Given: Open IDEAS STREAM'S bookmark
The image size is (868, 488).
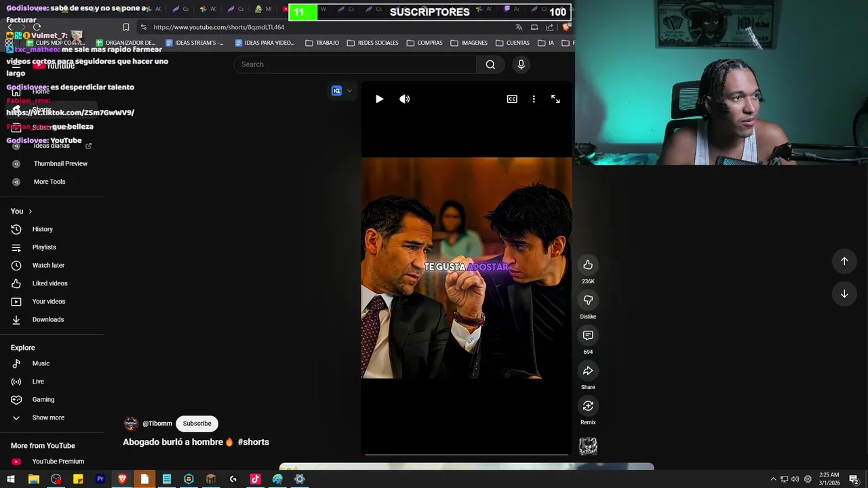Looking at the screenshot, I should pyautogui.click(x=194, y=43).
